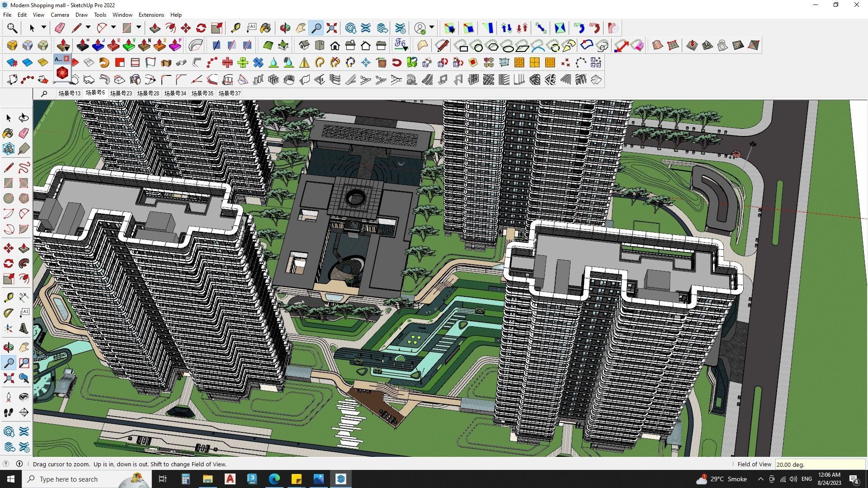
Task: Switch input language via the ENG indicator
Action: point(807,479)
